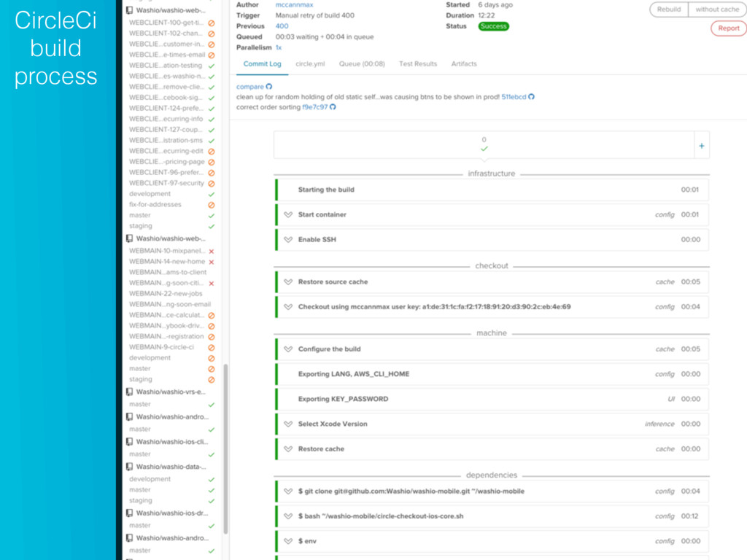Click green check on washio-vrs-e master
The height and width of the screenshot is (560, 747).
point(212,405)
